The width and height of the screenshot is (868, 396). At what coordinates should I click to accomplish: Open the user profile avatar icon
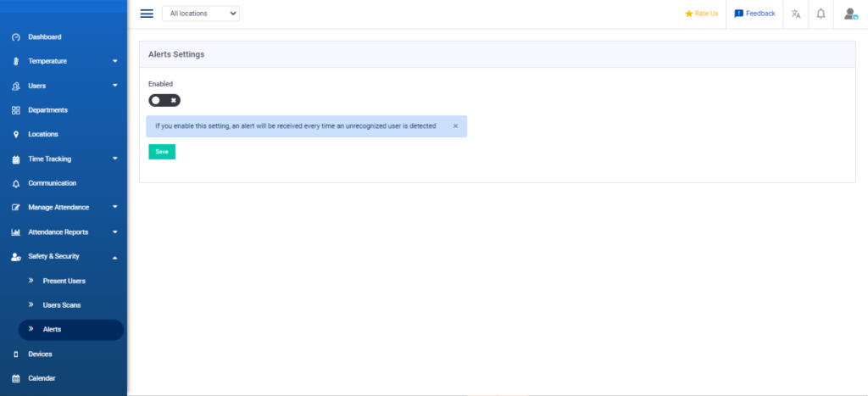point(850,14)
